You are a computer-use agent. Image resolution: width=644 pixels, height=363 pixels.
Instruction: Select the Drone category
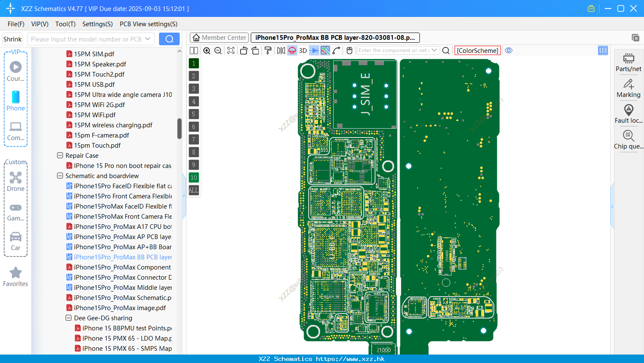(16, 181)
